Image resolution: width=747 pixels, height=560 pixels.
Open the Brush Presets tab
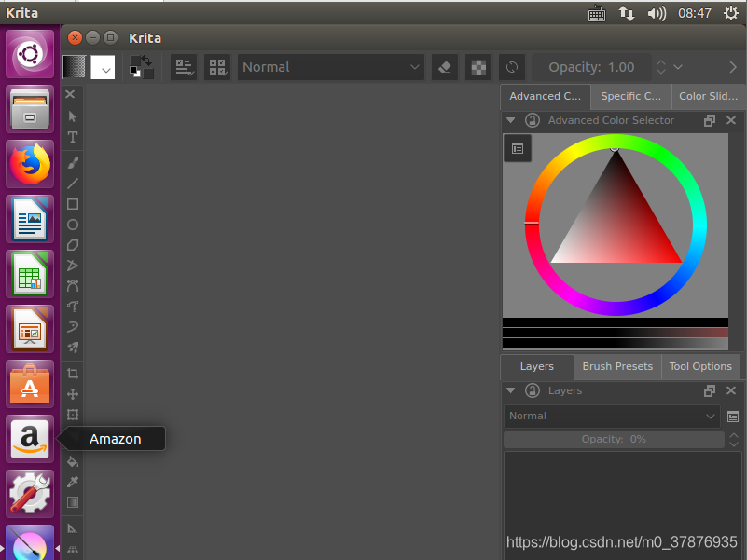coord(617,367)
